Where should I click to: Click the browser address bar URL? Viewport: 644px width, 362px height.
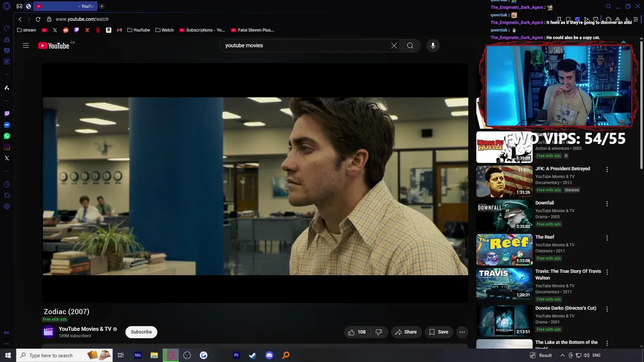82,19
